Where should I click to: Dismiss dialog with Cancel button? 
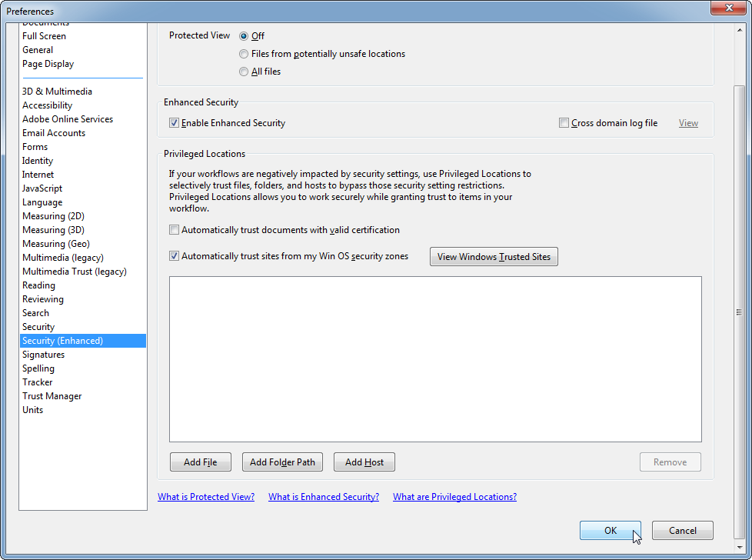[x=682, y=530]
